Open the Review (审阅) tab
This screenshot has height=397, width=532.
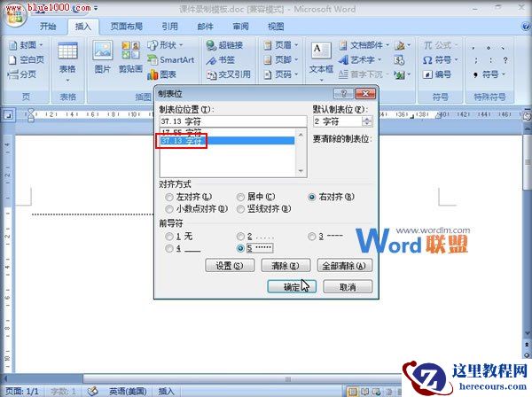(240, 27)
